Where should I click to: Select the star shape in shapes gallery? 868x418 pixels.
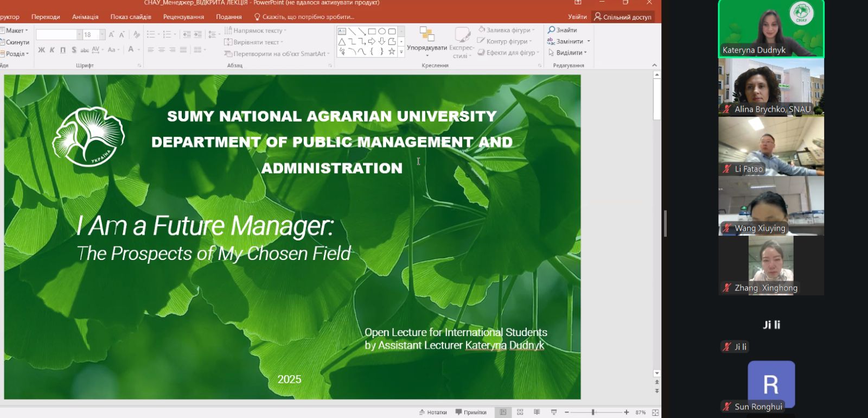[391, 52]
